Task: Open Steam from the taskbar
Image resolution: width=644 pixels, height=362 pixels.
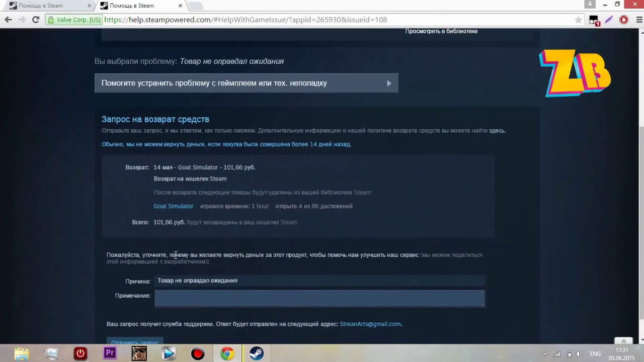Action: tap(257, 353)
